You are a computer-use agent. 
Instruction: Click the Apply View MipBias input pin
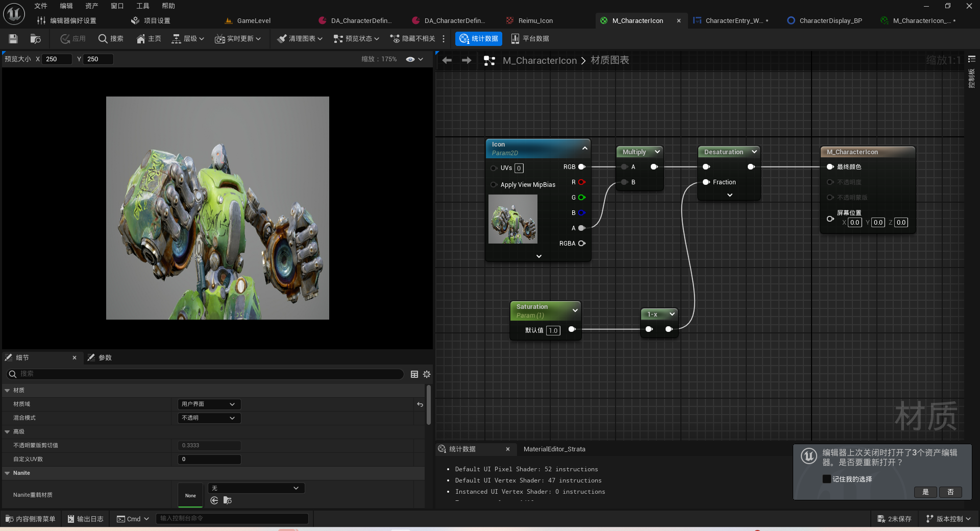pyautogui.click(x=494, y=185)
